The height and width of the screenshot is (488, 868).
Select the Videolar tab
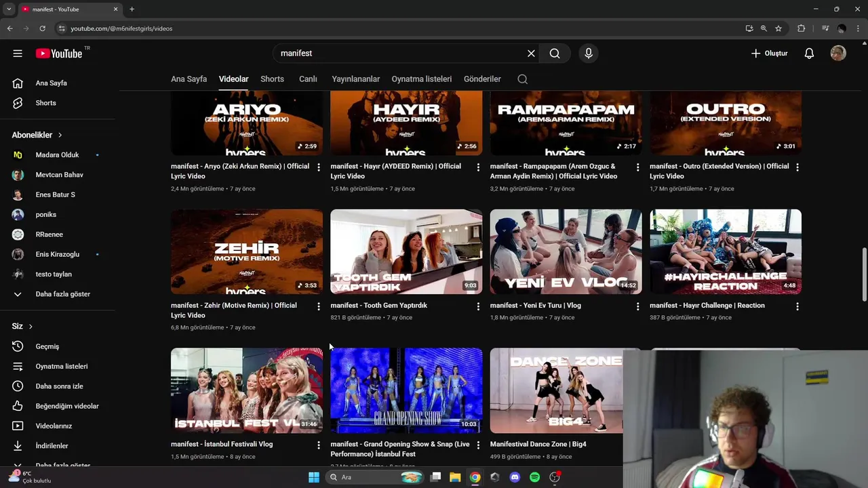pyautogui.click(x=233, y=79)
